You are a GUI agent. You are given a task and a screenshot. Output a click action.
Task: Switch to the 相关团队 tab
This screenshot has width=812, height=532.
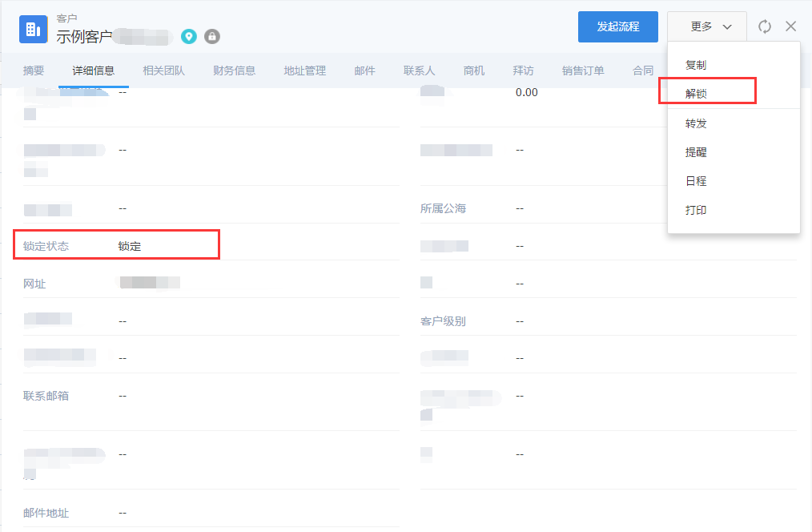[x=163, y=71]
